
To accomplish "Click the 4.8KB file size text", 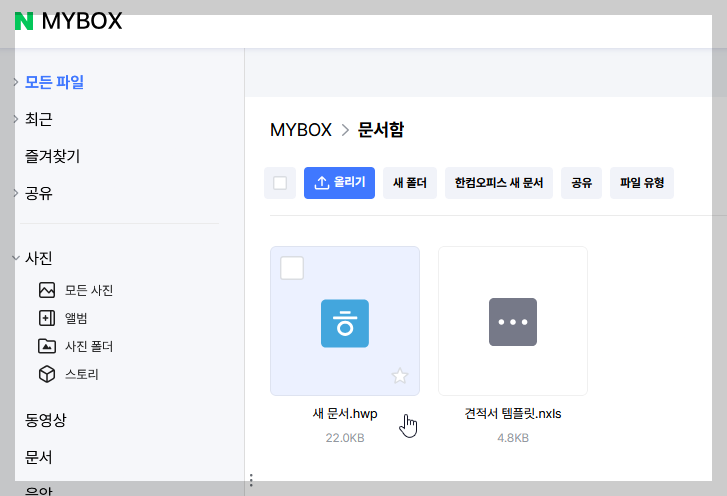I will coord(513,438).
